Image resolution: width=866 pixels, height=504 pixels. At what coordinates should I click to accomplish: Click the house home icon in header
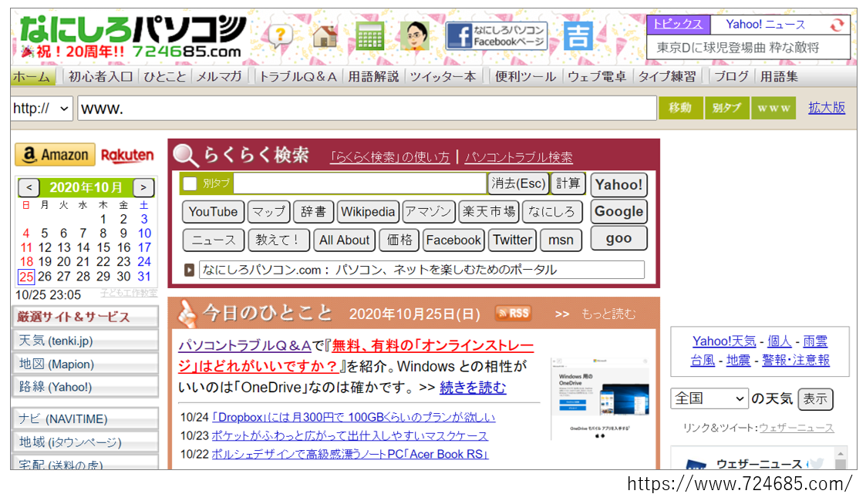click(x=325, y=35)
